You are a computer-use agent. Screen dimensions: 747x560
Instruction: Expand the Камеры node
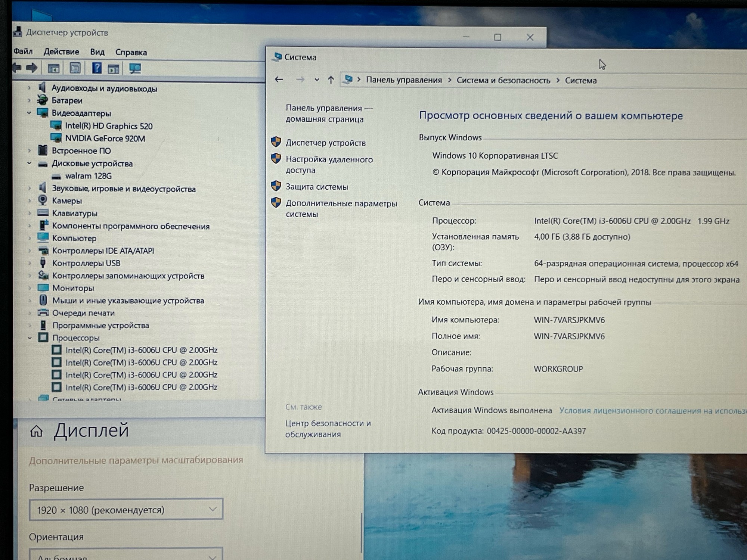pos(30,200)
